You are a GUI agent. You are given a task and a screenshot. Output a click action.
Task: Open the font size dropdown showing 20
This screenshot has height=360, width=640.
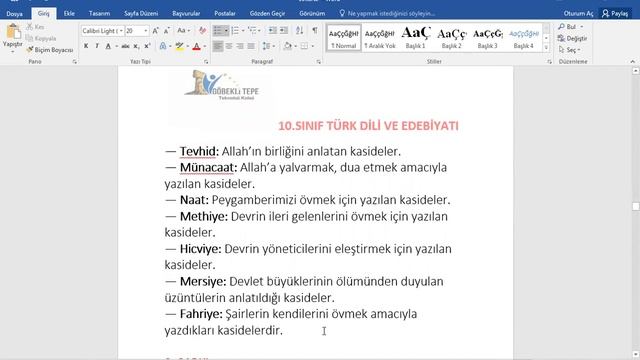[x=146, y=31]
